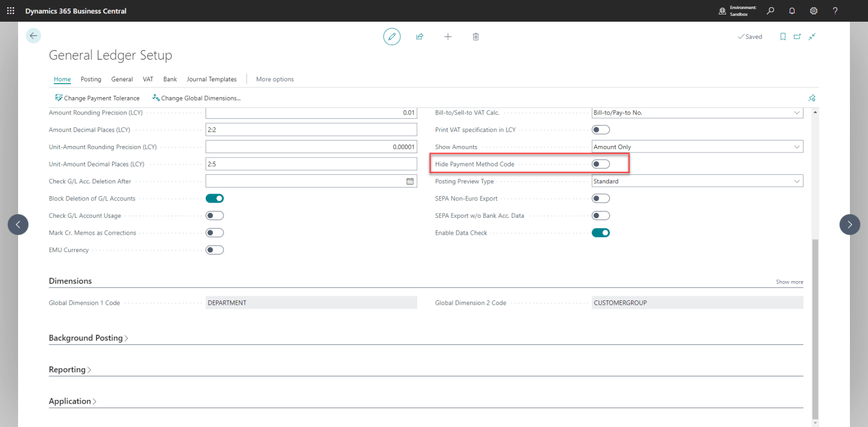The width and height of the screenshot is (868, 427).
Task: Open the settings gear
Action: [814, 11]
